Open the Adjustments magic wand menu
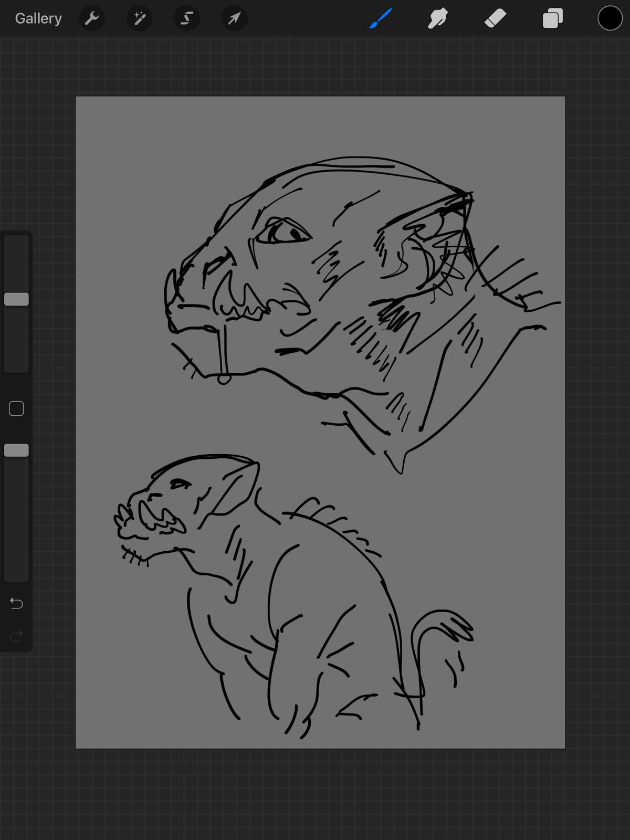Viewport: 630px width, 840px height. [x=140, y=18]
